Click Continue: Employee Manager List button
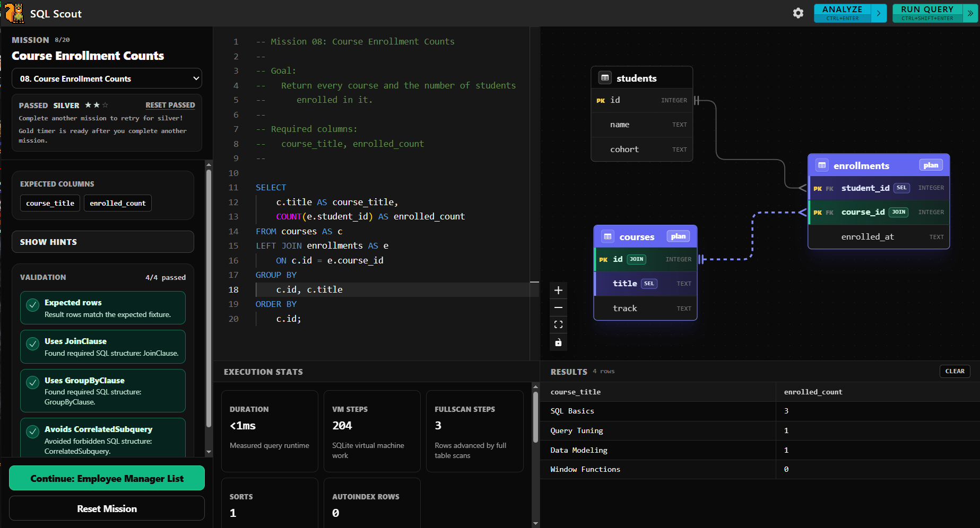Image resolution: width=980 pixels, height=528 pixels. (x=107, y=478)
